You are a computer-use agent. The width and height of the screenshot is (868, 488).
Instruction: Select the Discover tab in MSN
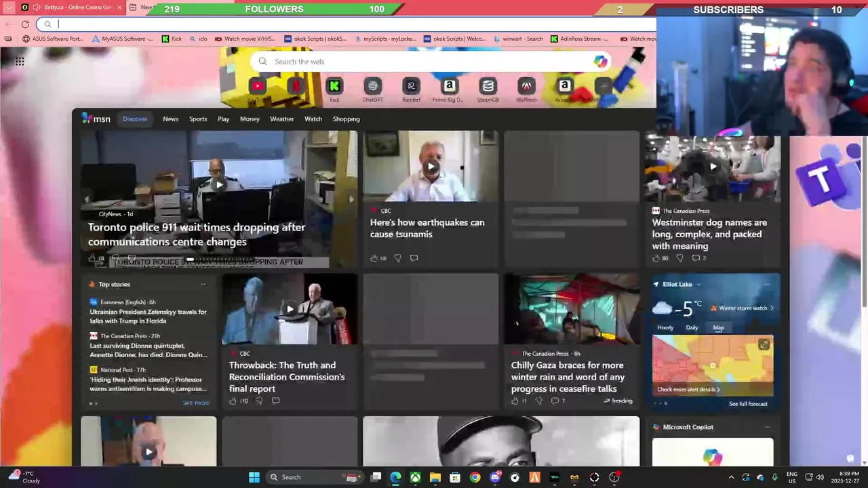coord(134,119)
